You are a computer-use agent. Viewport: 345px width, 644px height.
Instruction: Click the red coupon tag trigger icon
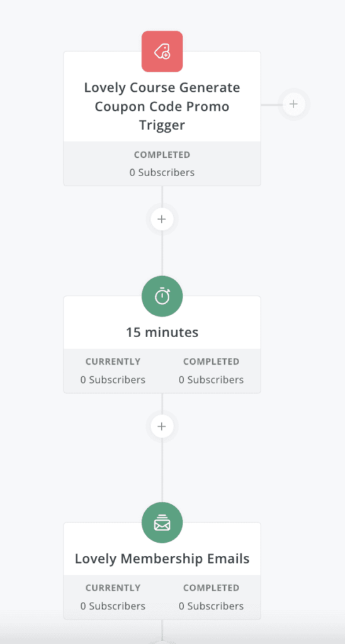162,52
